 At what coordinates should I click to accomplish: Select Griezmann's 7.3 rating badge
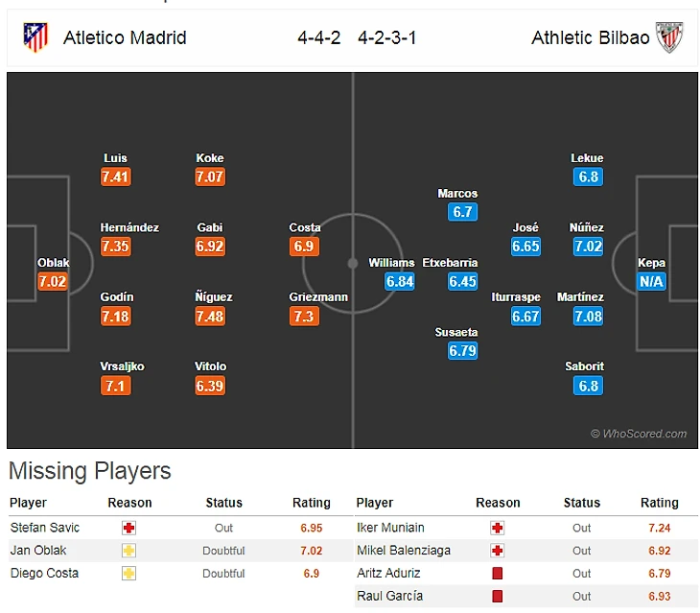click(x=304, y=317)
